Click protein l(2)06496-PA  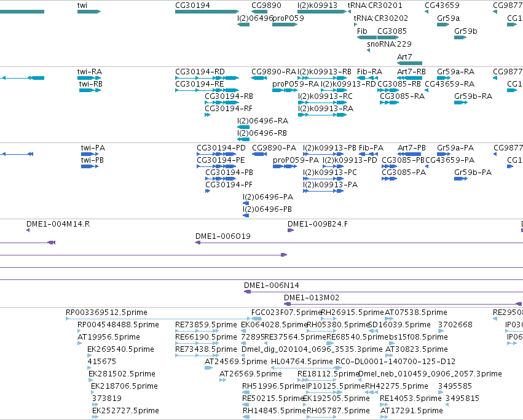(x=246, y=204)
